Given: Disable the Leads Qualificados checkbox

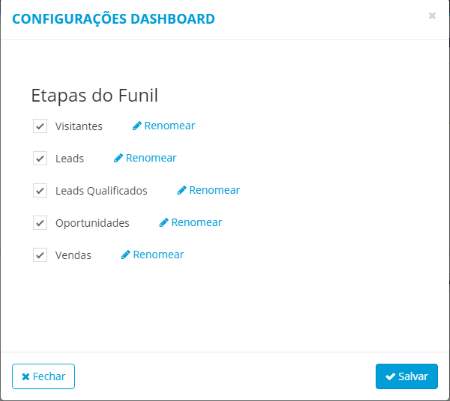Looking at the screenshot, I should [x=40, y=191].
